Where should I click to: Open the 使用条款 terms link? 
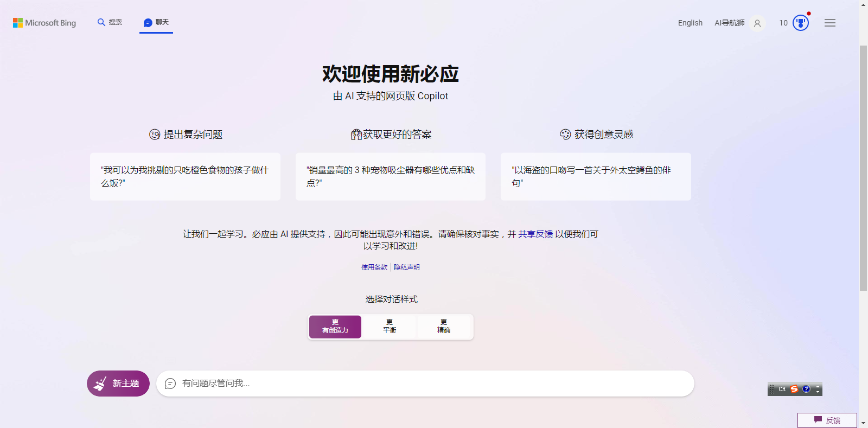click(374, 267)
